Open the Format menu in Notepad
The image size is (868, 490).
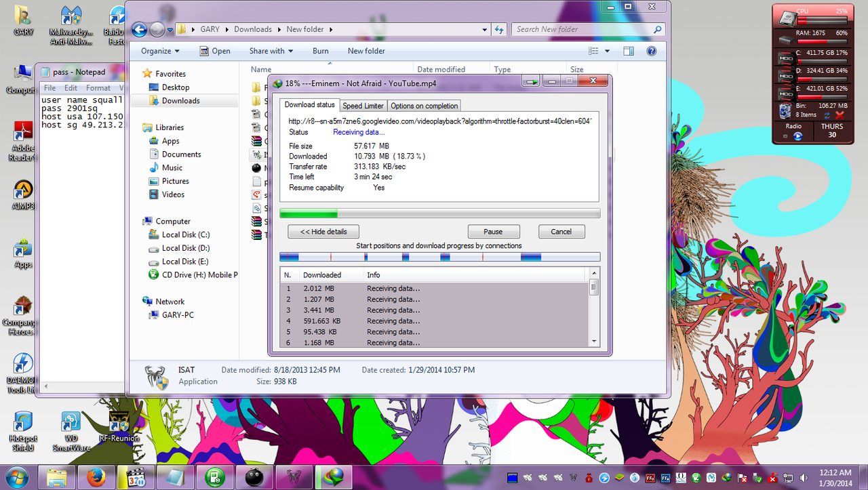point(98,88)
